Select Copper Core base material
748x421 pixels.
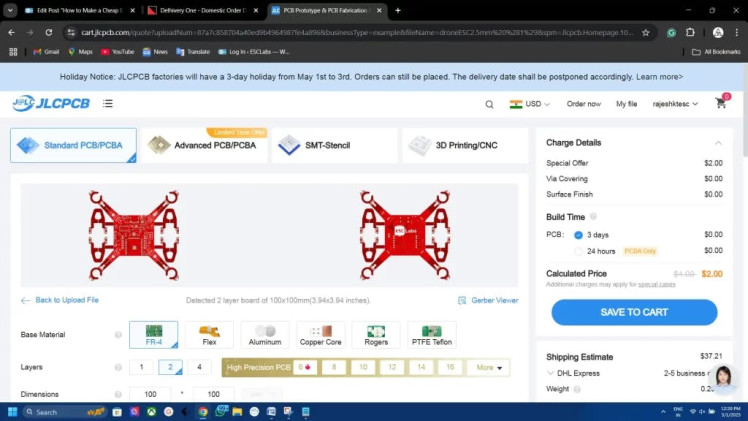[x=321, y=335]
